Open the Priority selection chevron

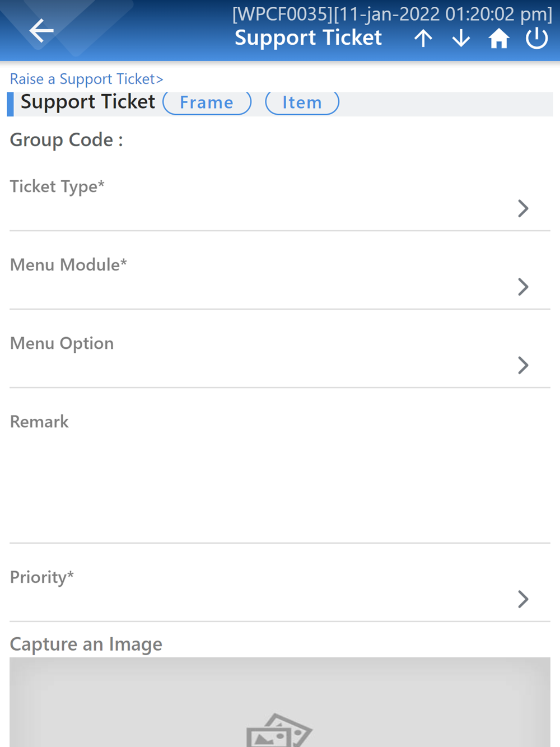tap(523, 599)
